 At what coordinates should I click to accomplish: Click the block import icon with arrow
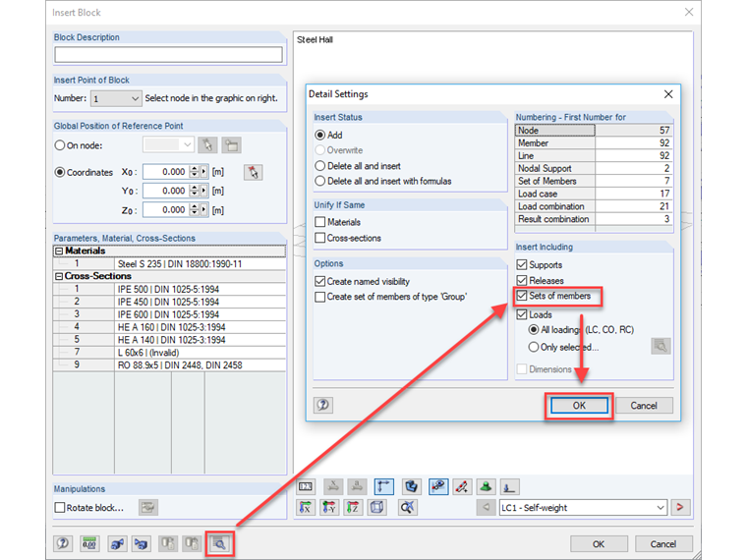[141, 543]
